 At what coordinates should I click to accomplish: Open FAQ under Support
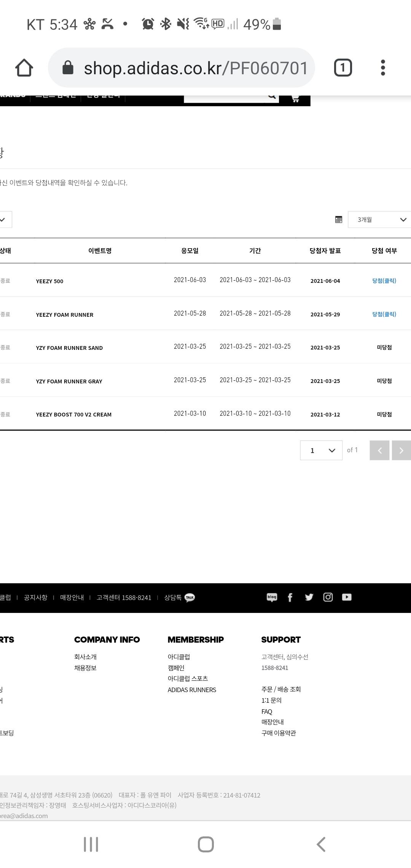tap(267, 712)
